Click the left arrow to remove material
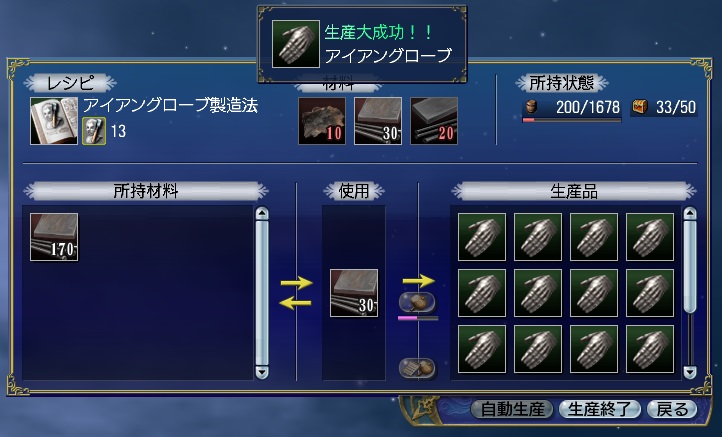The width and height of the screenshot is (722, 437). 296,303
